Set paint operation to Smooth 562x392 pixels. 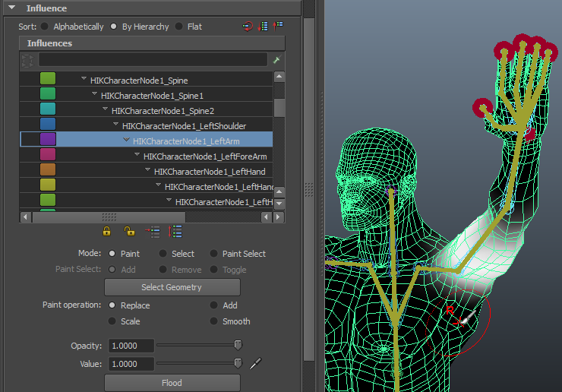coord(214,321)
